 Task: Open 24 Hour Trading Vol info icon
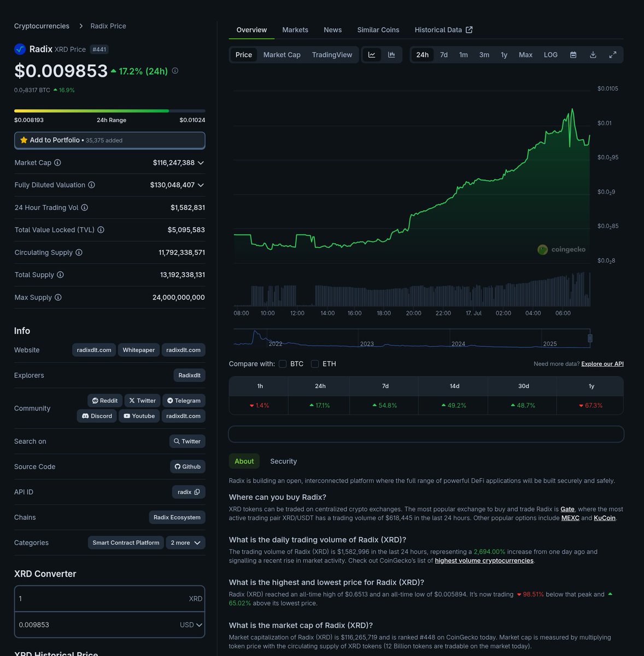[84, 207]
